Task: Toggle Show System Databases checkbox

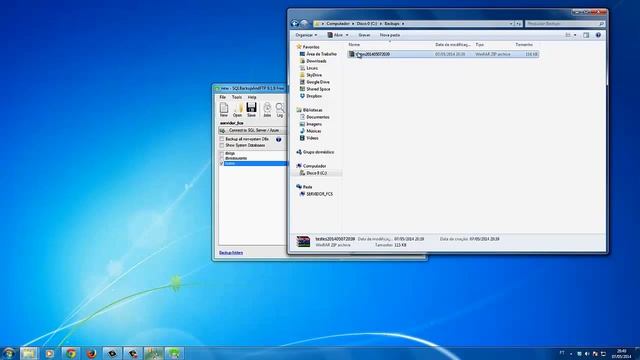Action: 222,145
